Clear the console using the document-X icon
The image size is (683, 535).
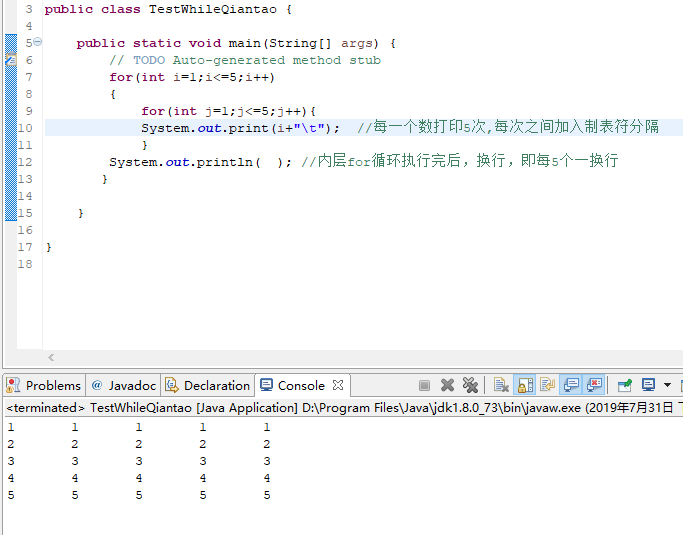pos(501,385)
